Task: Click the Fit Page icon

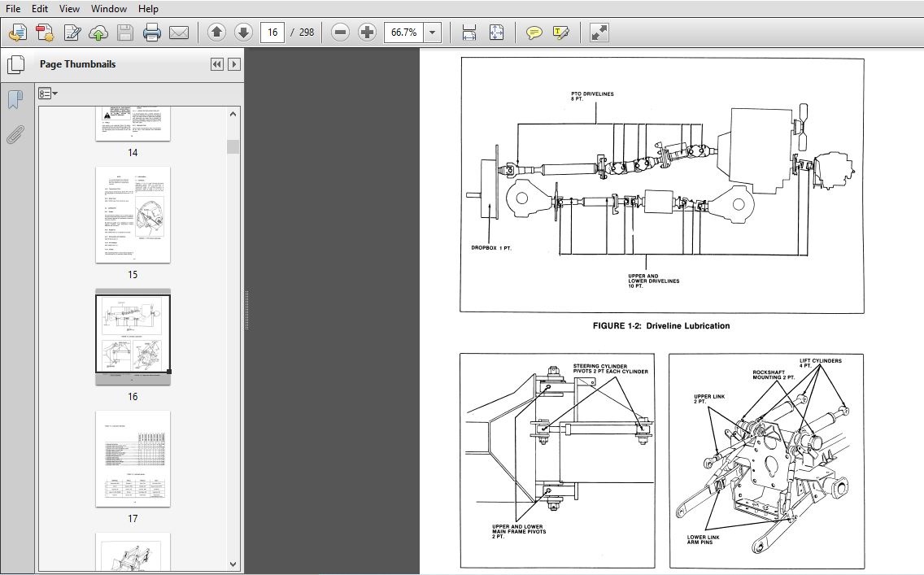Action: click(x=496, y=33)
